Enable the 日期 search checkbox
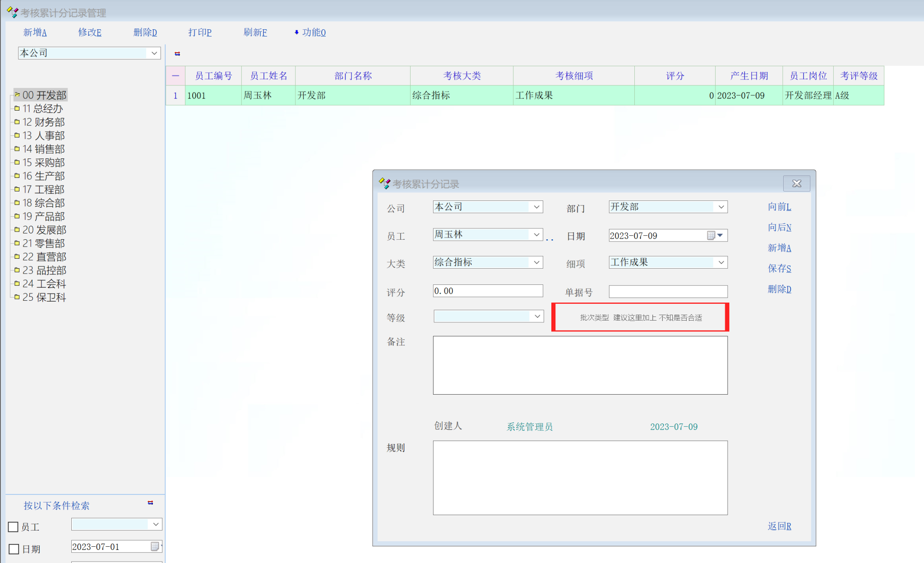This screenshot has height=563, width=924. (x=14, y=549)
